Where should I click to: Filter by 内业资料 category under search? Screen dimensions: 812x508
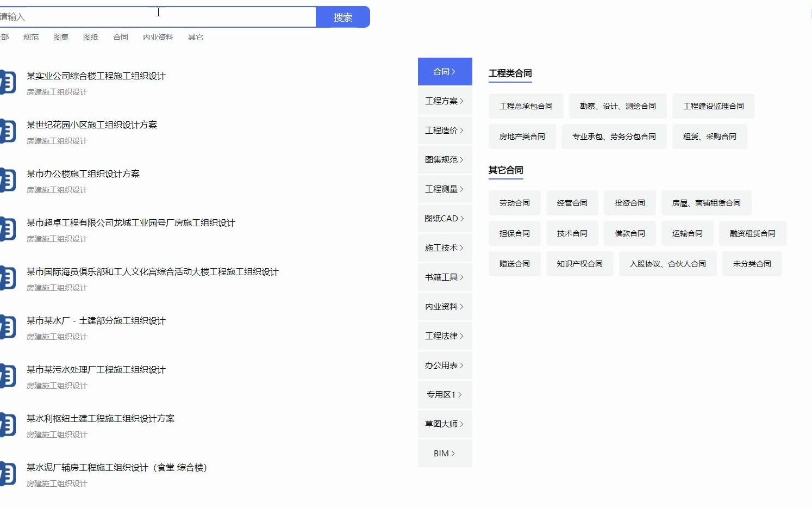click(158, 37)
